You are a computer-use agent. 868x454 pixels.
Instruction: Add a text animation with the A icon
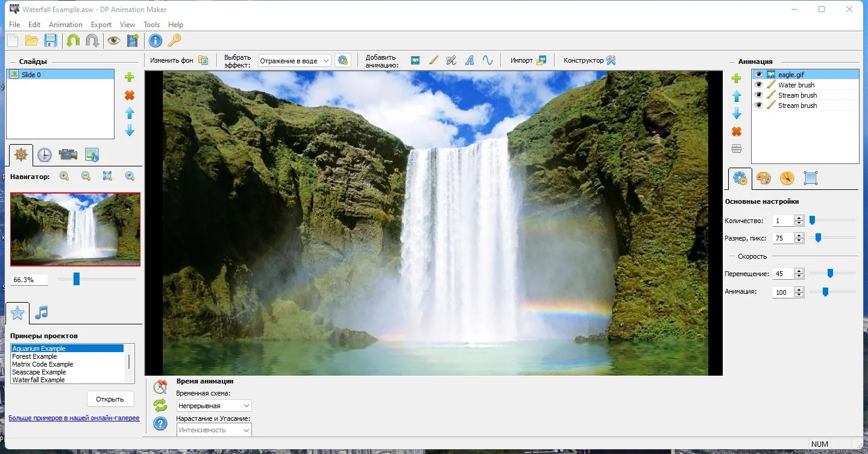(470, 60)
